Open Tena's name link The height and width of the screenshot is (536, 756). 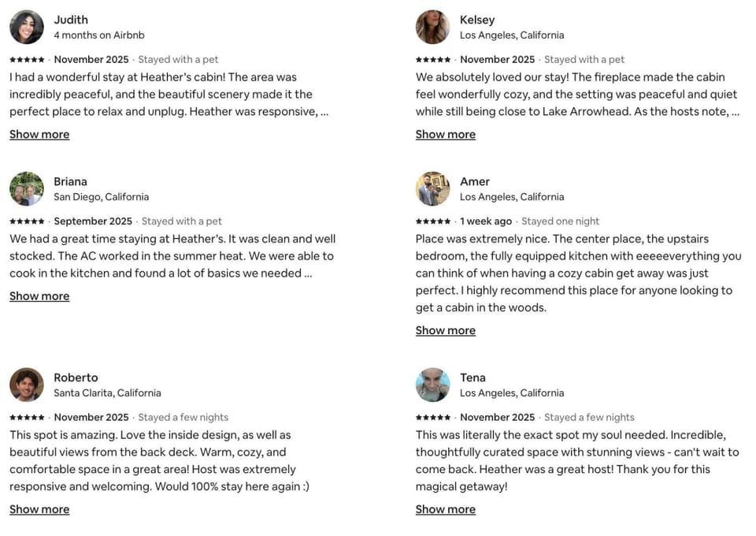(472, 378)
